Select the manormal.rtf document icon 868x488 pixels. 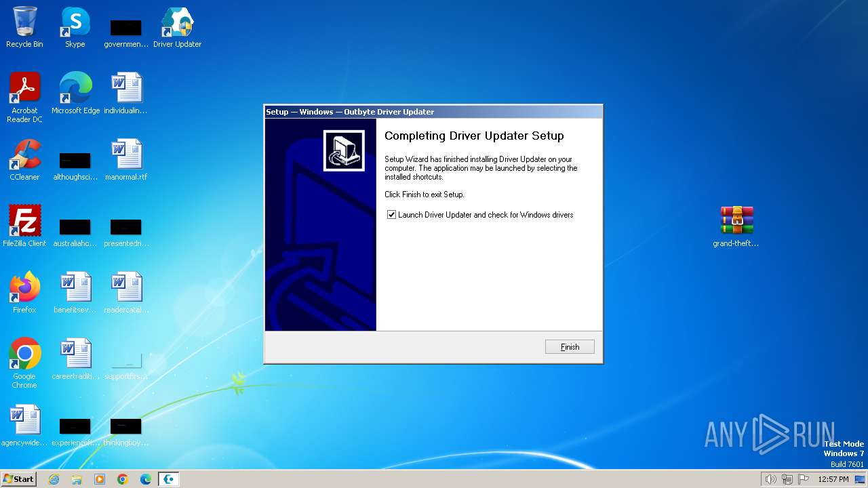click(x=126, y=160)
